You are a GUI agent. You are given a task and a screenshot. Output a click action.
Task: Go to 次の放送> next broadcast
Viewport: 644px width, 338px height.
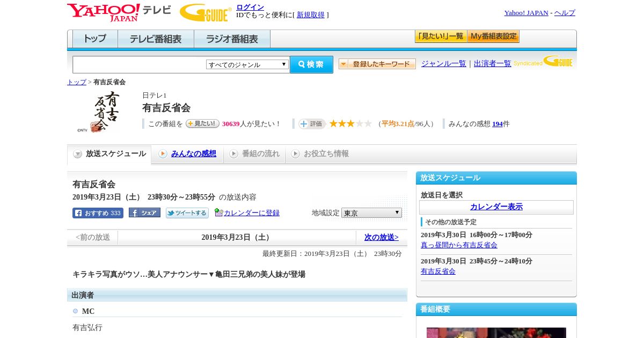pos(382,237)
